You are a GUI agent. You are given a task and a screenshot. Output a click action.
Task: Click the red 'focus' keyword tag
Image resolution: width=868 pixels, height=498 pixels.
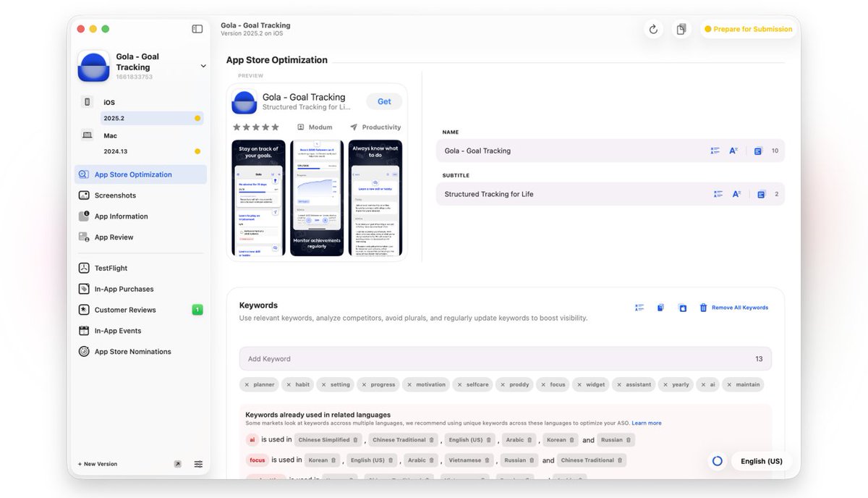[x=257, y=460]
